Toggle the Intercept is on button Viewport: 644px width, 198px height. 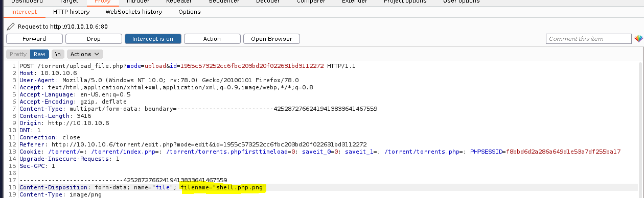[x=153, y=39]
